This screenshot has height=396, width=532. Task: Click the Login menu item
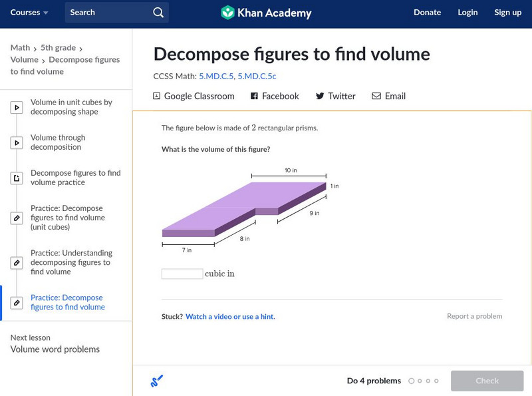click(467, 13)
